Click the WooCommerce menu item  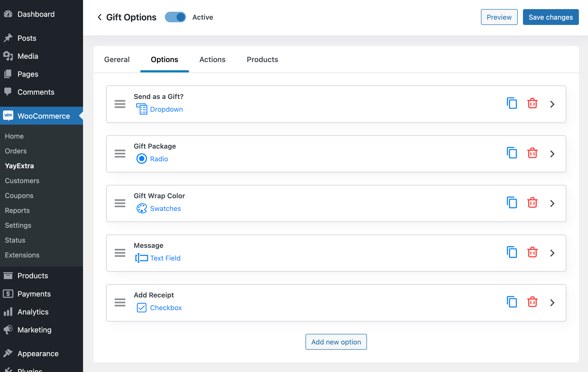pyautogui.click(x=42, y=116)
